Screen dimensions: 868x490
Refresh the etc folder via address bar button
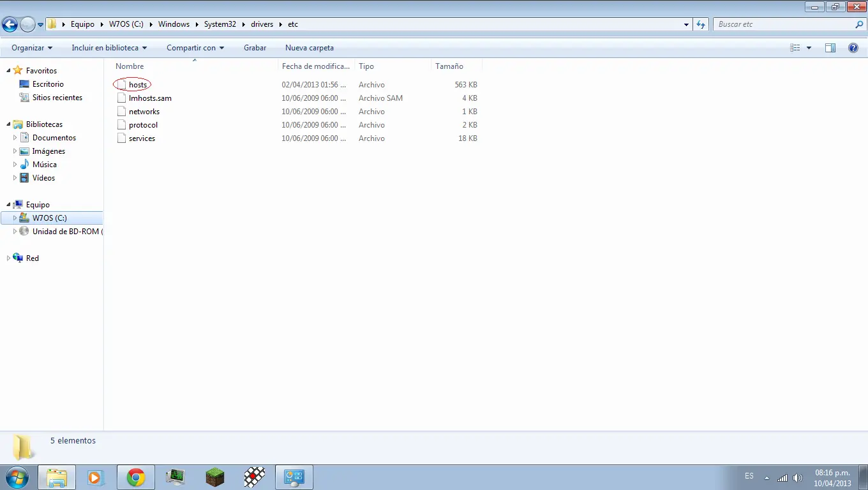click(701, 24)
